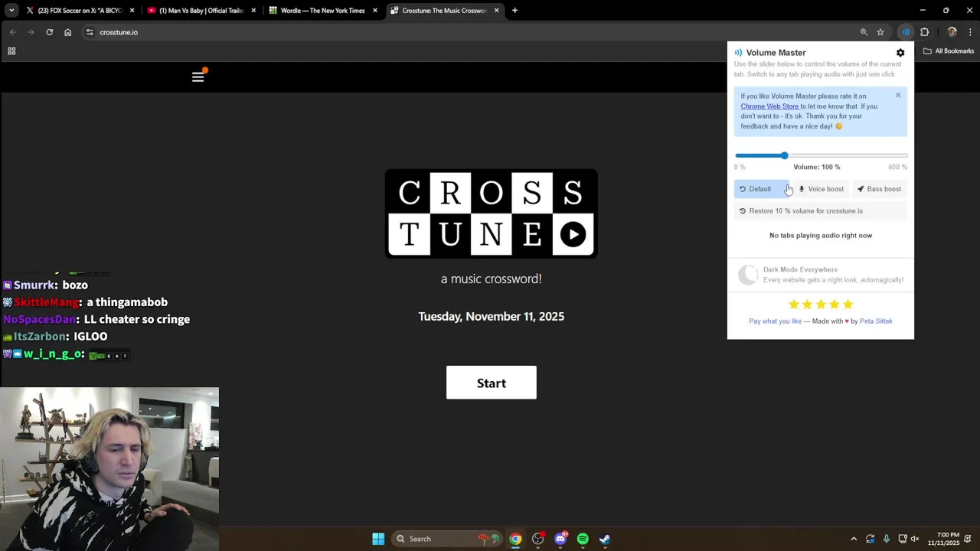Open Chrome from the taskbar
The image size is (980, 551).
click(x=516, y=539)
